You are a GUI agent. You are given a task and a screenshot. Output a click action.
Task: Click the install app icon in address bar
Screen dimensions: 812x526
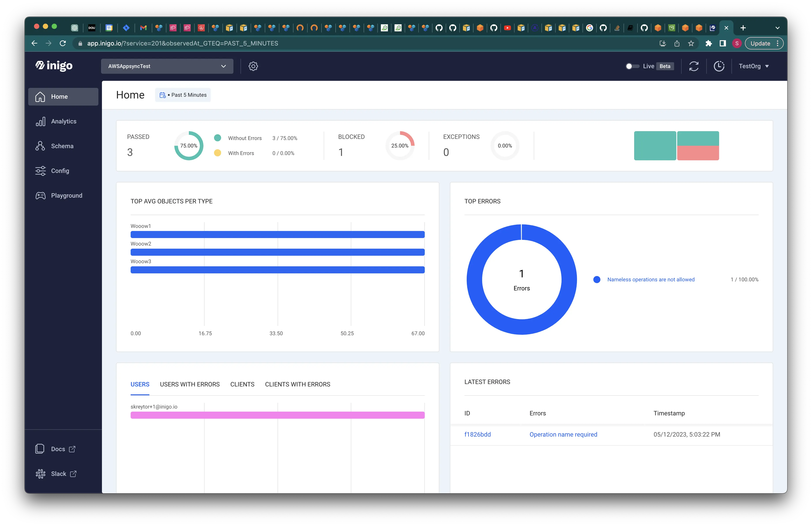(663, 43)
